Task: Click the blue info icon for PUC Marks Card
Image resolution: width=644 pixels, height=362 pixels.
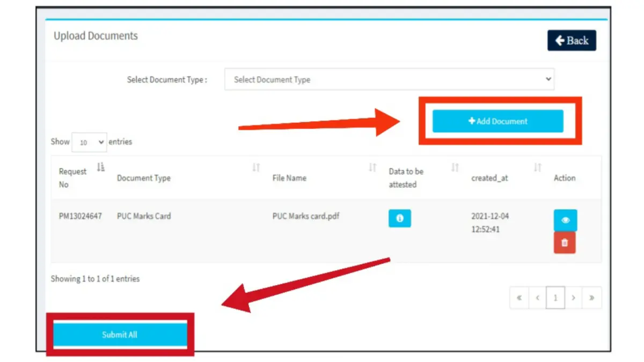Action: tap(399, 218)
